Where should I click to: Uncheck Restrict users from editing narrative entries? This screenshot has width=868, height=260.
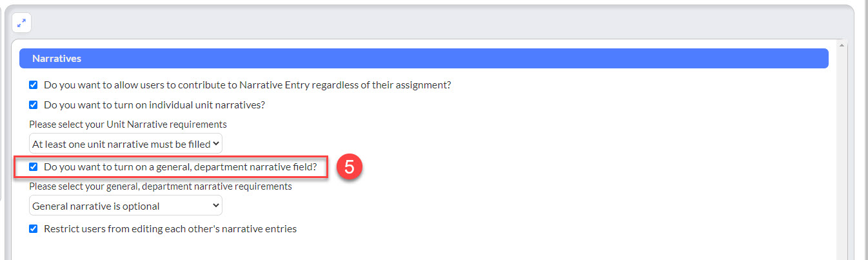[34, 228]
